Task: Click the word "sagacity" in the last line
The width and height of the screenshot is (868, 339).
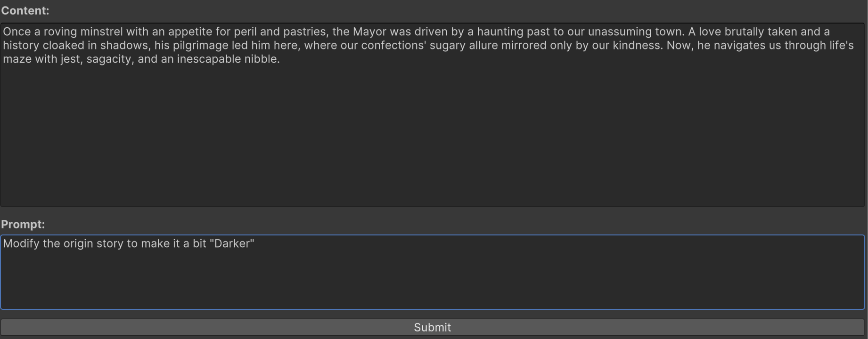Action: (x=108, y=59)
